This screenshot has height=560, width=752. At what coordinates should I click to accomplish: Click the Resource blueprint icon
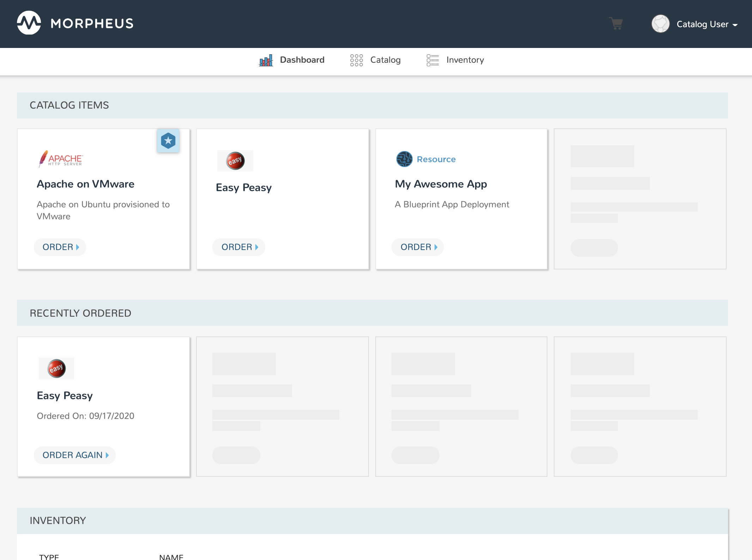tap(404, 159)
